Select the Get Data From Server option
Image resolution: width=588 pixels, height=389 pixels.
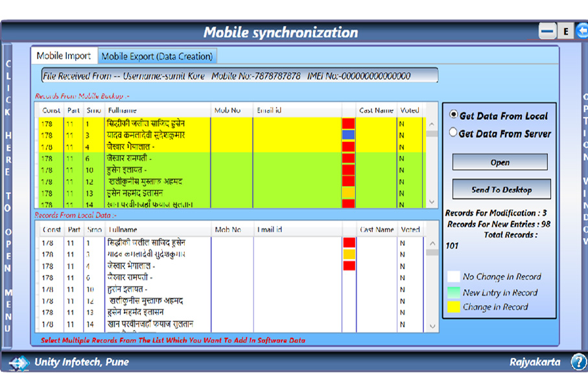(454, 132)
